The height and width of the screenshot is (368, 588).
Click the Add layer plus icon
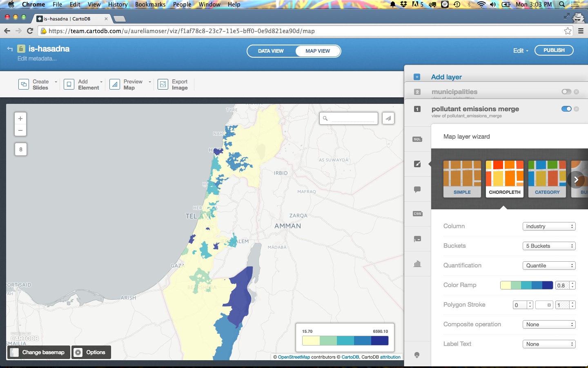click(x=417, y=77)
